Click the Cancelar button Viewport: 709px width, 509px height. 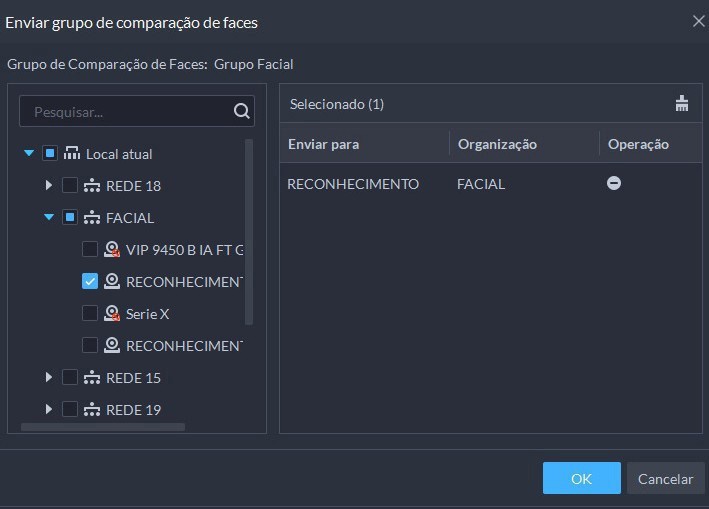[x=665, y=478]
